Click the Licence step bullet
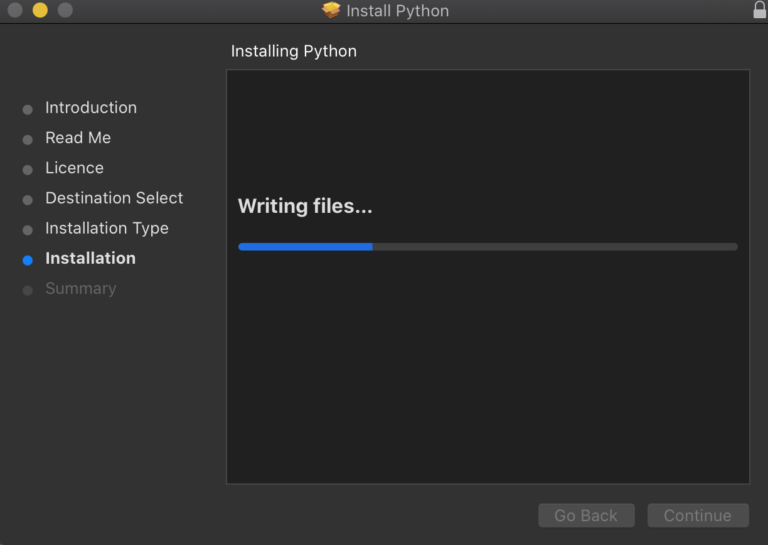 (28, 169)
